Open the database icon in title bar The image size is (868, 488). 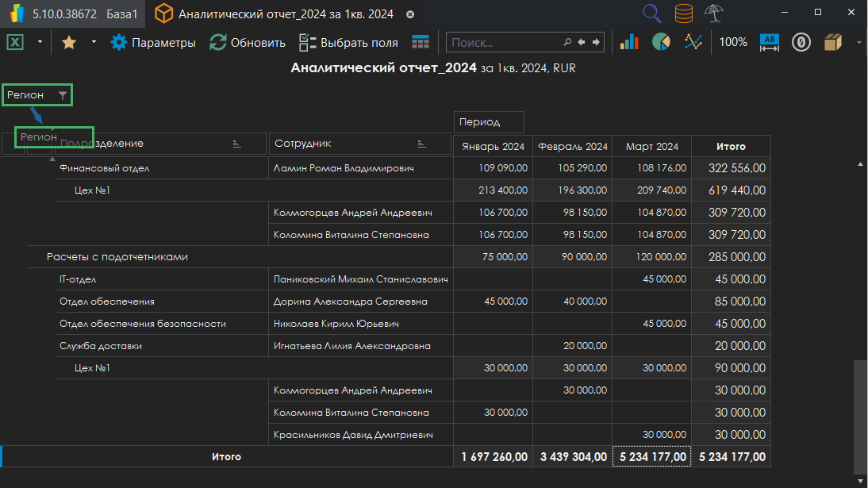683,13
